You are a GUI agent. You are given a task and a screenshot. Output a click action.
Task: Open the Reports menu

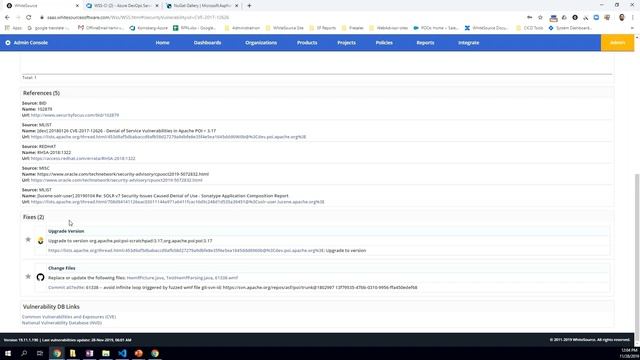(425, 42)
